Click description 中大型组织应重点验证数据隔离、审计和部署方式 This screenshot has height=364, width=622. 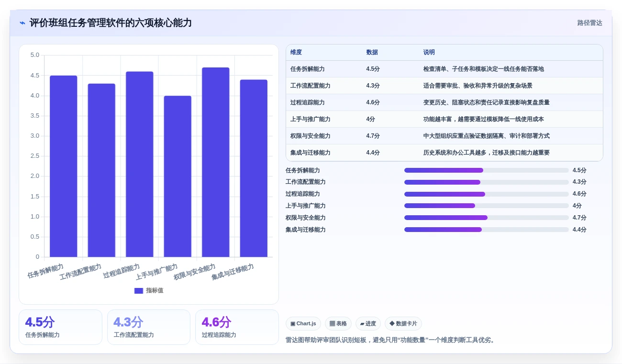point(486,136)
